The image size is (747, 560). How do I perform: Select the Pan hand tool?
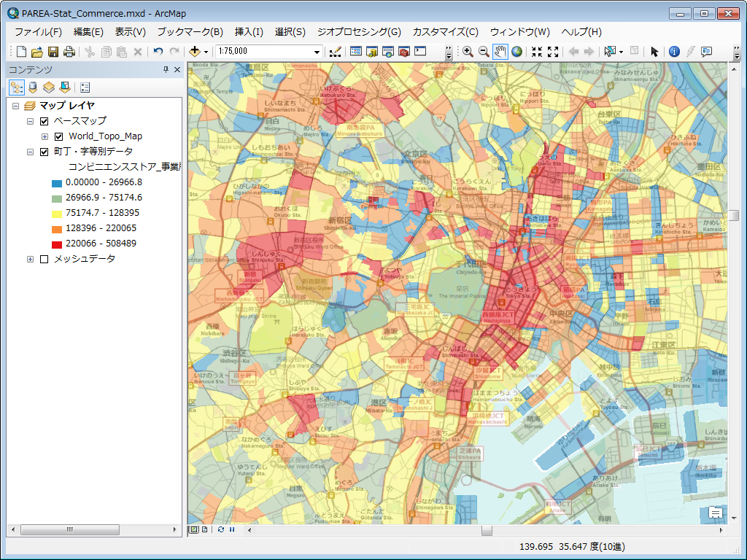(x=500, y=52)
